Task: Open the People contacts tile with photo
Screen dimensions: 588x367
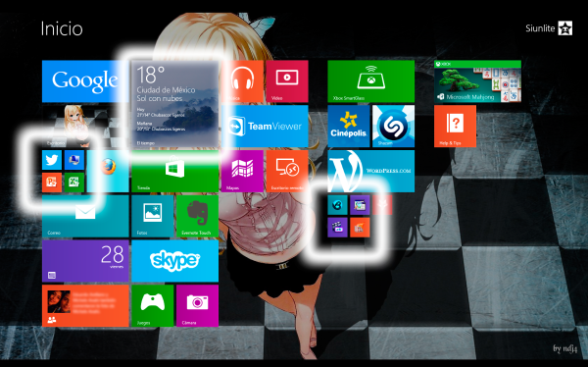Action: (x=85, y=306)
